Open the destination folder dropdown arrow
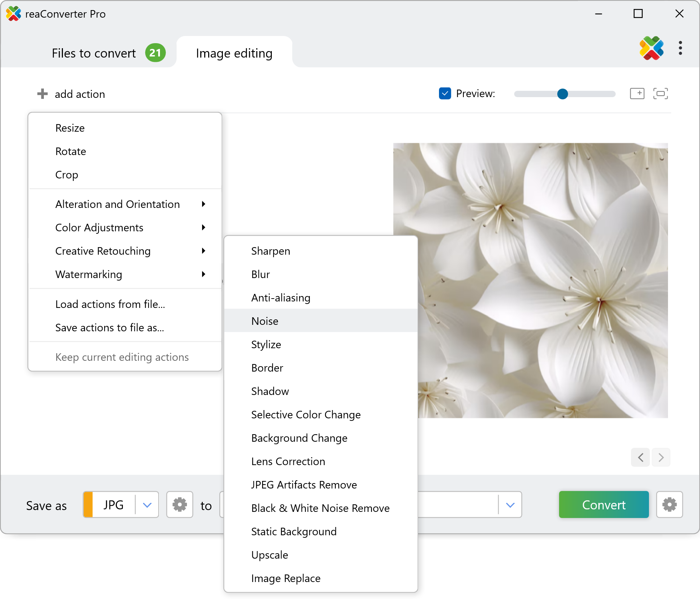Viewport: 700px width, 600px height. click(x=510, y=505)
